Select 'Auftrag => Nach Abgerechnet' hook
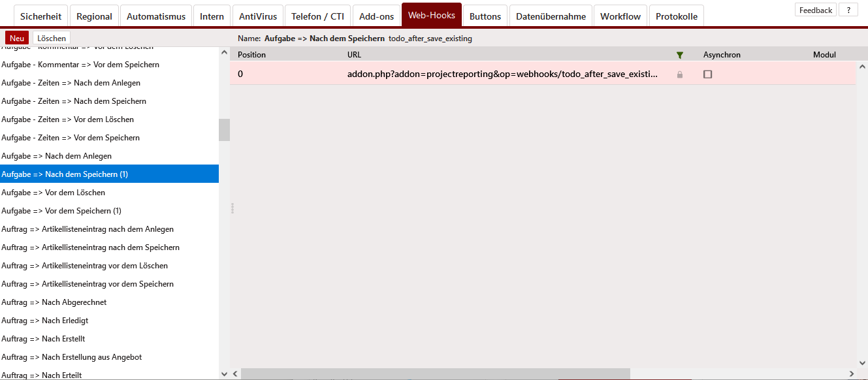 click(54, 302)
